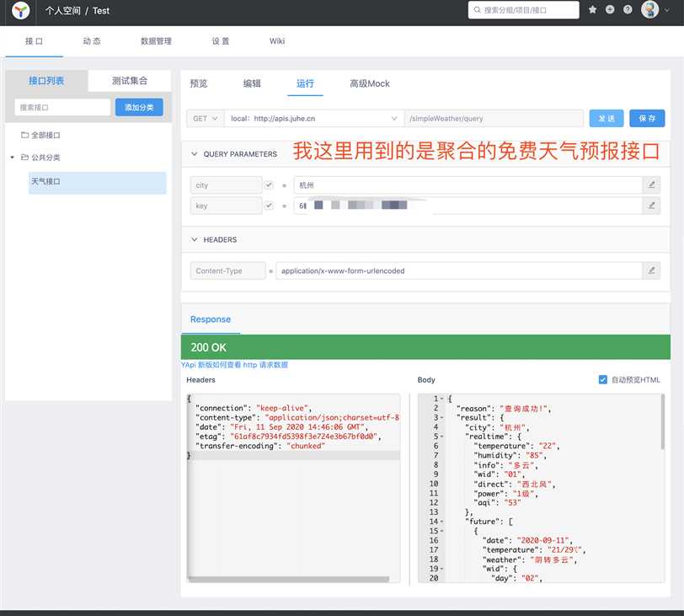Focus the top search box

click(523, 10)
